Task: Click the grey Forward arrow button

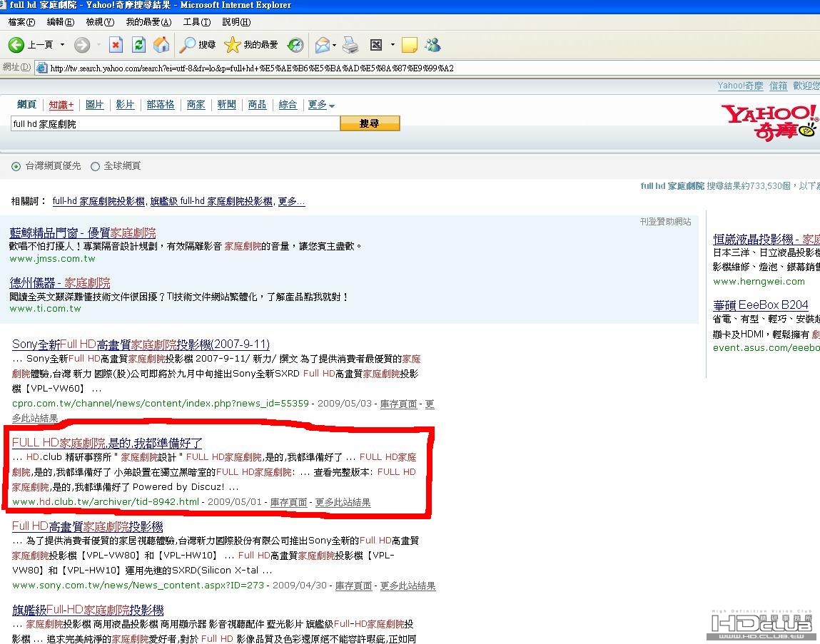Action: pyautogui.click(x=81, y=45)
